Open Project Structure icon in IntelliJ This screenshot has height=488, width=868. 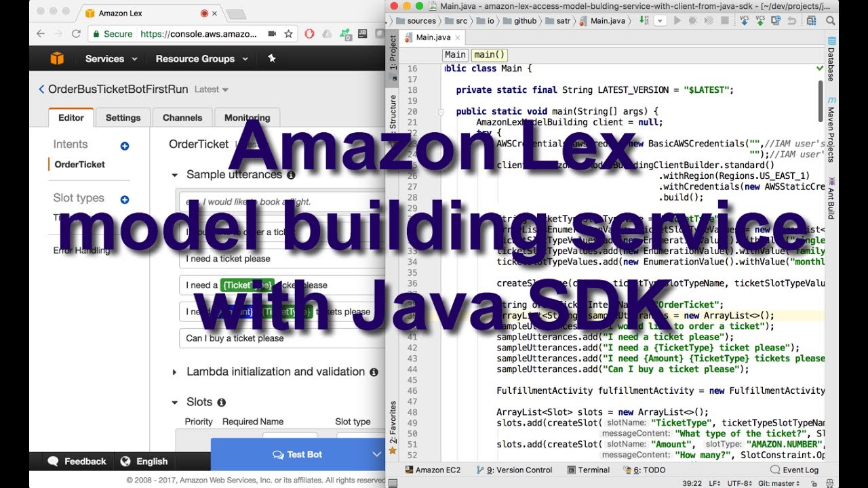click(x=812, y=21)
